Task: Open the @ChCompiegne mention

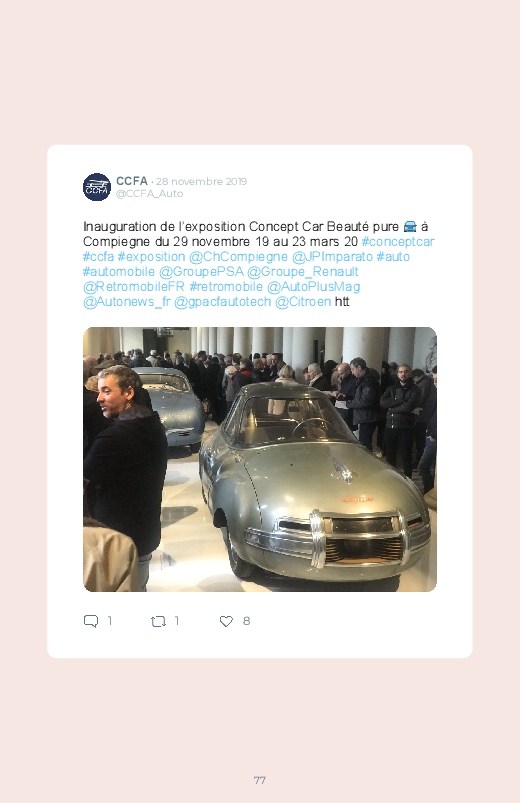Action: [x=238, y=257]
